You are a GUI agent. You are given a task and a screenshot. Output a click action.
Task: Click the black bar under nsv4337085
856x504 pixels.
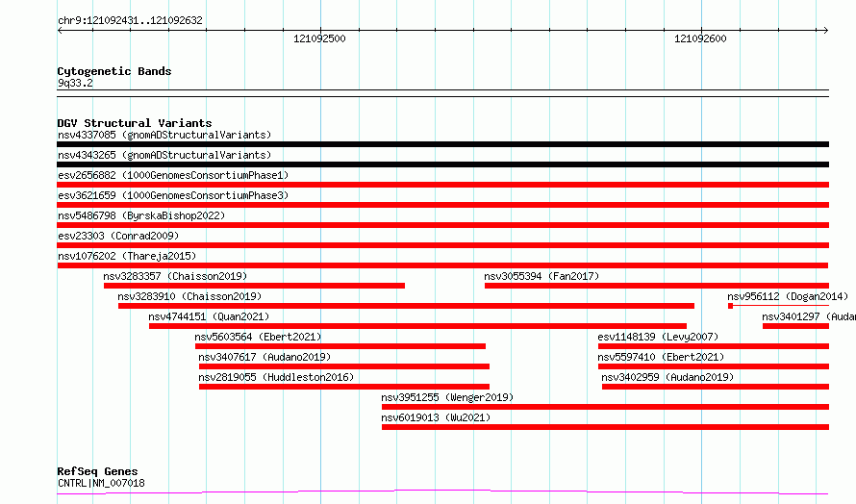(442, 144)
